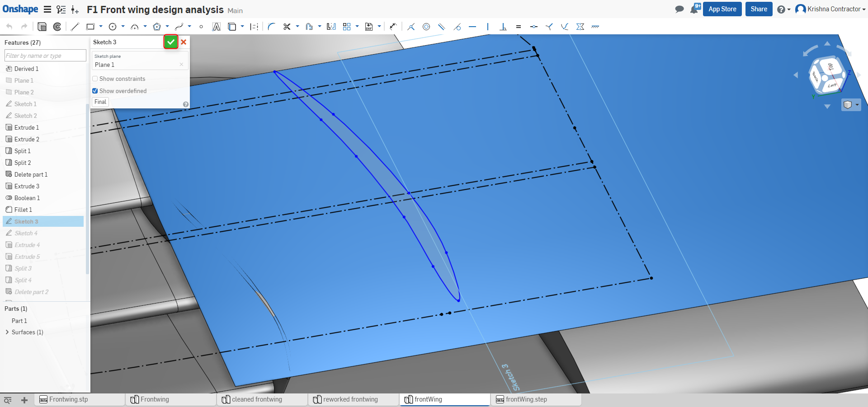Enable Show constraints checkbox
The height and width of the screenshot is (407, 868).
point(95,79)
